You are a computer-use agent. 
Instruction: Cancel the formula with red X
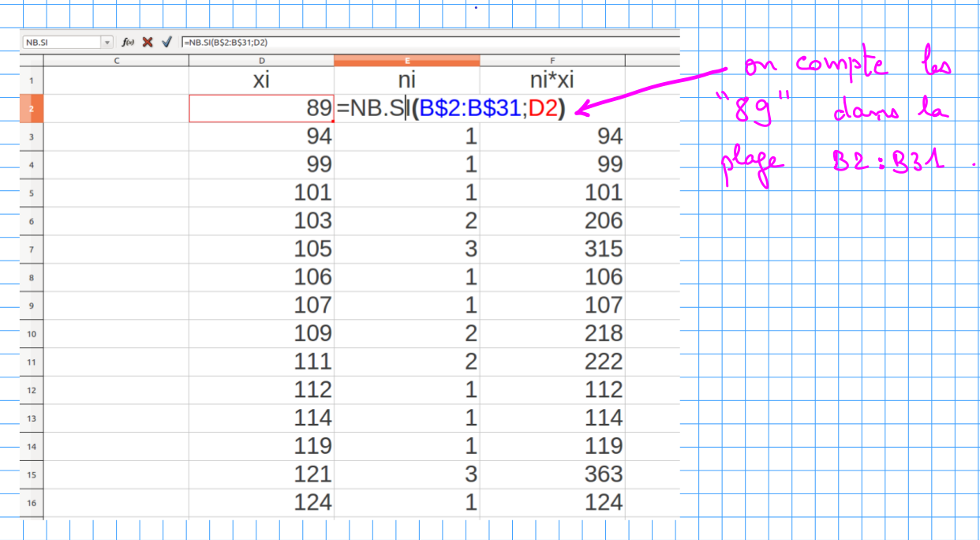(x=148, y=43)
